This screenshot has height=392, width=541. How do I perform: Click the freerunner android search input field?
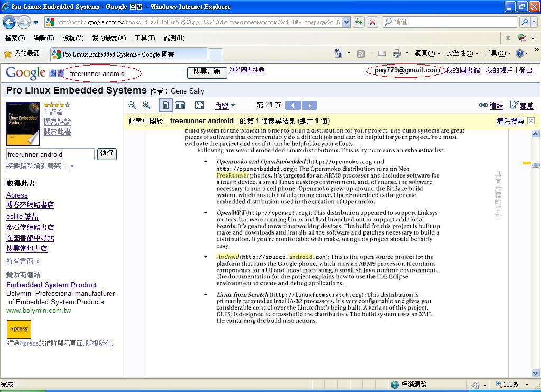coord(125,73)
